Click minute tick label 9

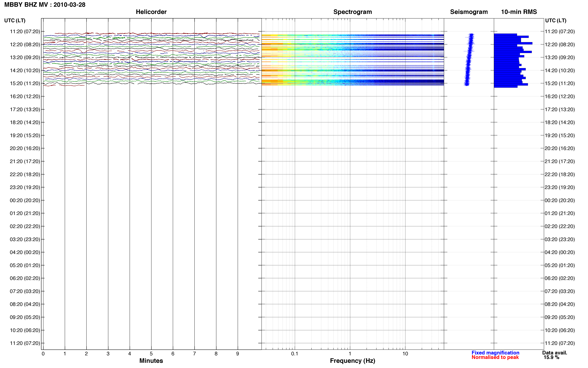238,354
